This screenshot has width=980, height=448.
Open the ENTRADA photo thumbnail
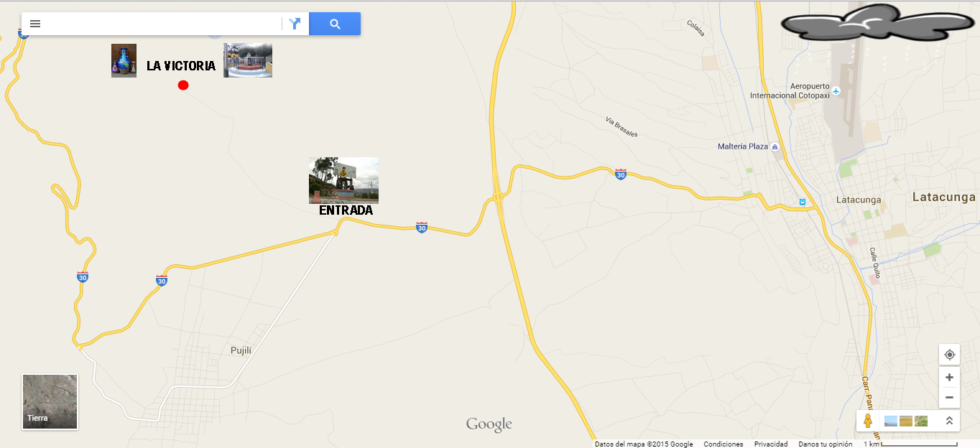(x=343, y=180)
